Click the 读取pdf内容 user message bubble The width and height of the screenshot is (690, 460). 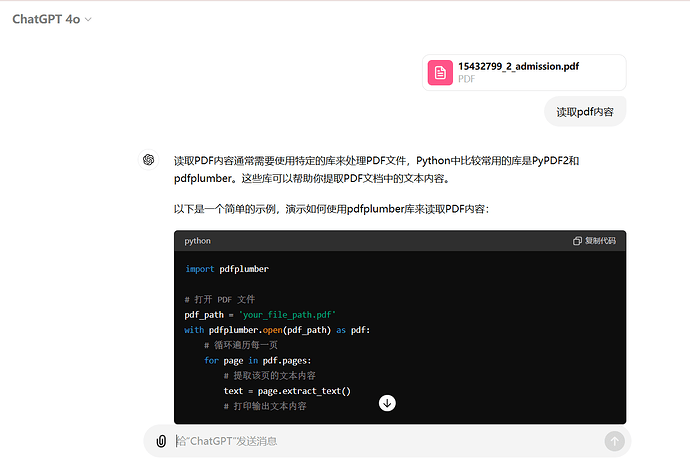(585, 112)
